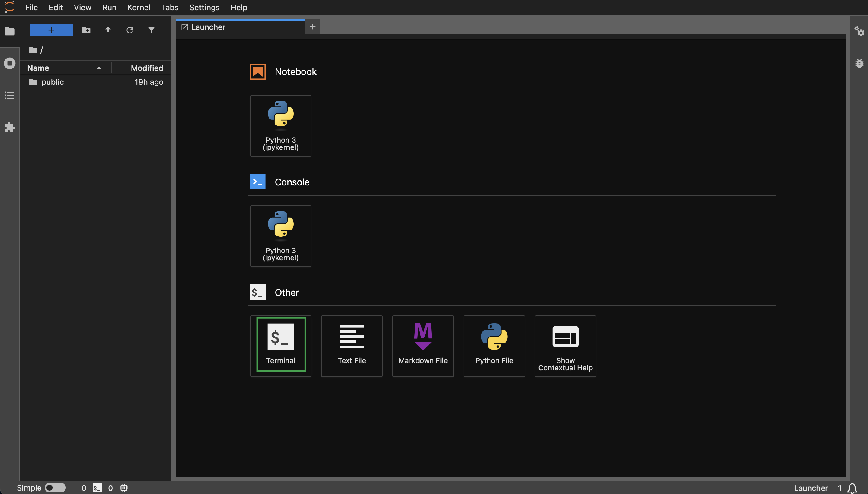The height and width of the screenshot is (494, 868).
Task: Open the Property Inspector gears icon
Action: 859,31
